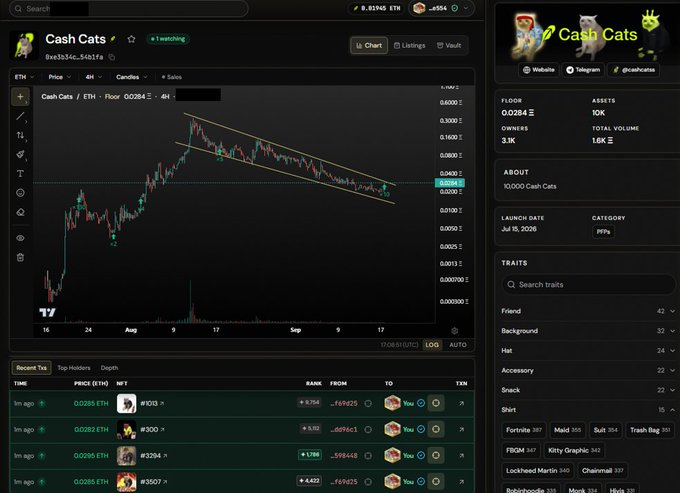Screen dimensions: 680x493
Task: Open NFT #3294 thumbnail
Action: click(127, 455)
